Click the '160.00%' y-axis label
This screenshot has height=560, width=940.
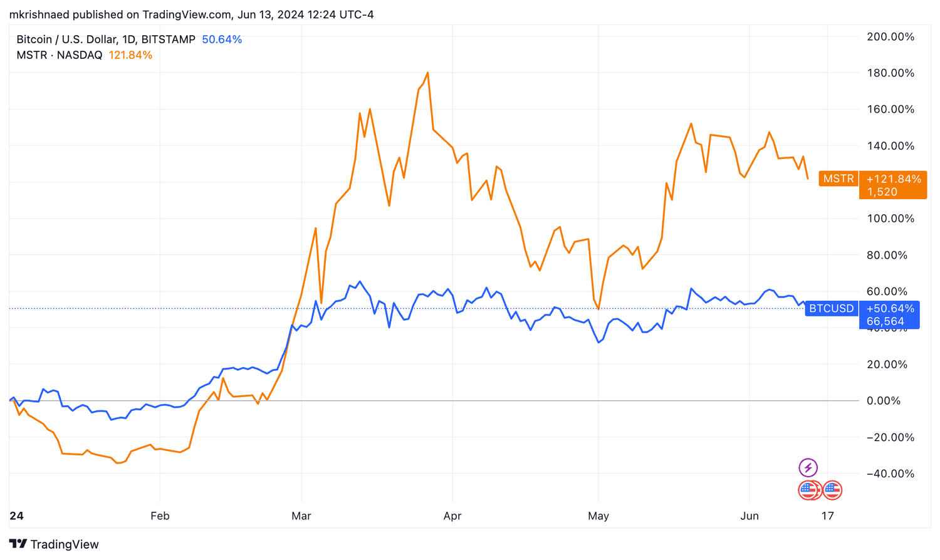point(890,110)
